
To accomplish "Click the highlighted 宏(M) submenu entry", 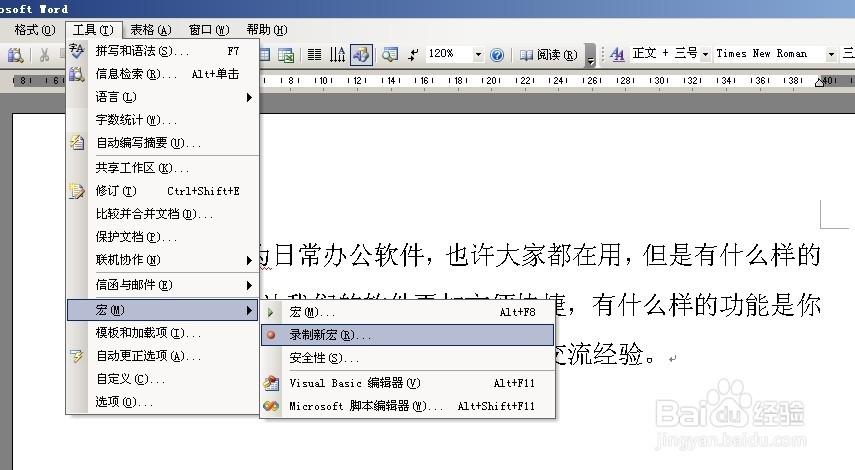I will click(162, 310).
